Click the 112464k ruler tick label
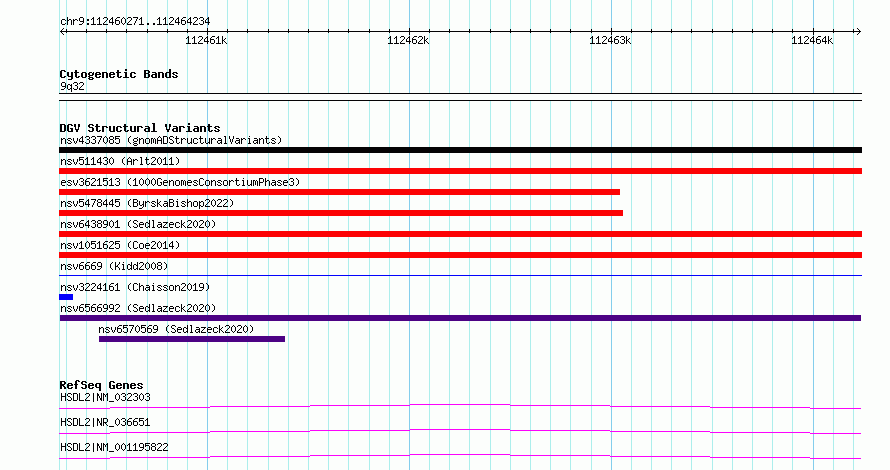This screenshot has height=470, width=890. [x=812, y=40]
